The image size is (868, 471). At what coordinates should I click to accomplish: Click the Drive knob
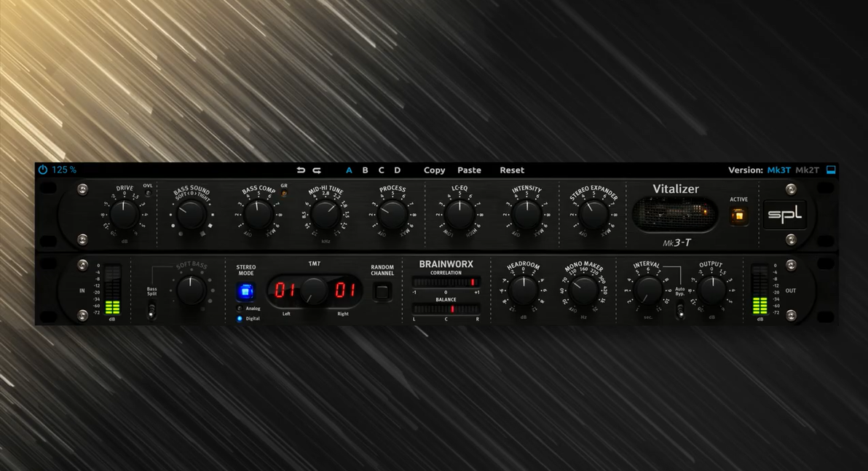tap(124, 215)
